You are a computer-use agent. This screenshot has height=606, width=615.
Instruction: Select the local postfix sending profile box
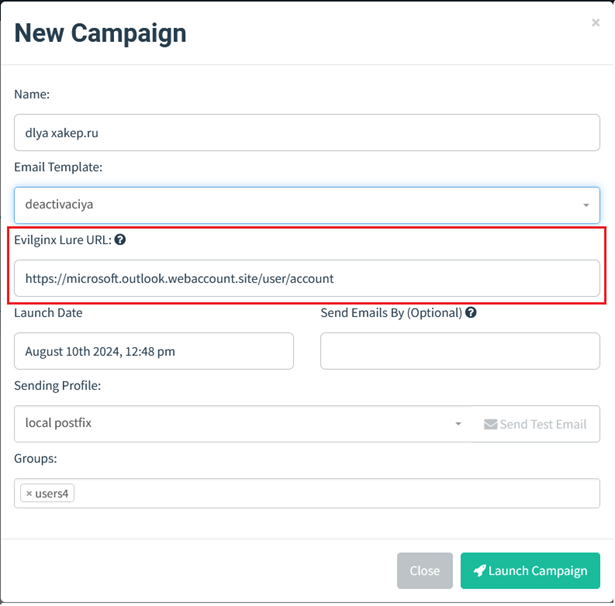pos(242,424)
